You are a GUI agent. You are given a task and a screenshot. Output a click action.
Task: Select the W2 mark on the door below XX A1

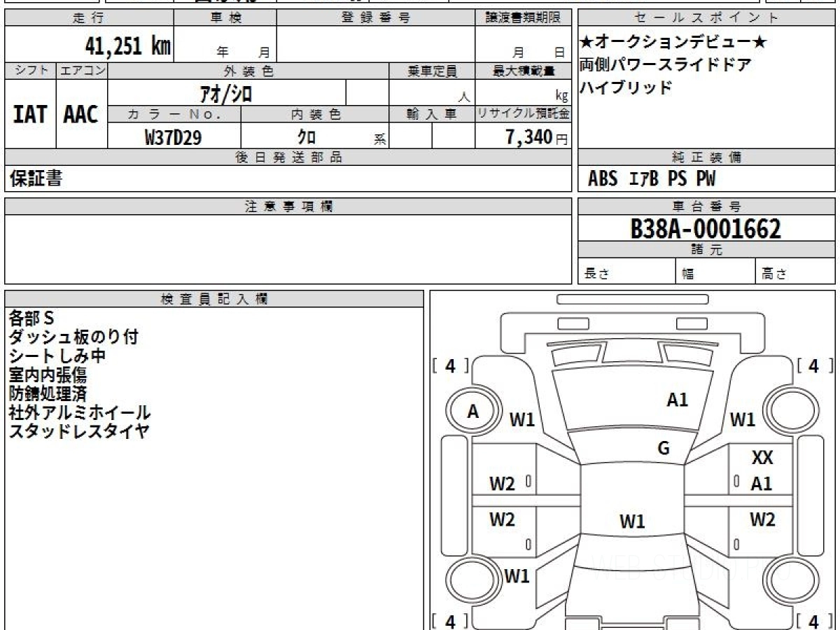[x=762, y=519]
